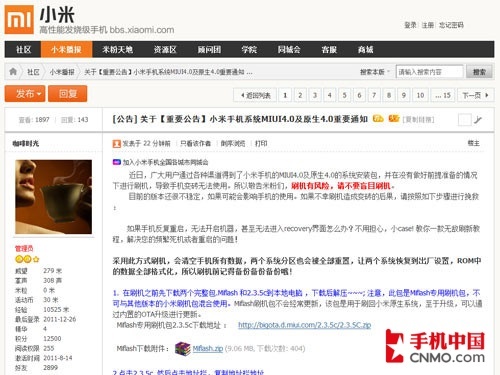Click the blue step 1 instruction text
Image resolution: width=500 pixels, height=375 pixels.
296,298
